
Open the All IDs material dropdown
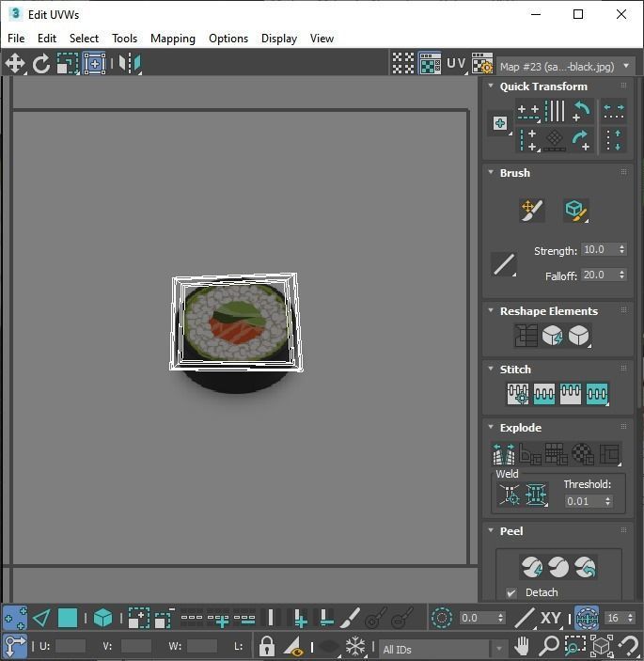coord(443,649)
